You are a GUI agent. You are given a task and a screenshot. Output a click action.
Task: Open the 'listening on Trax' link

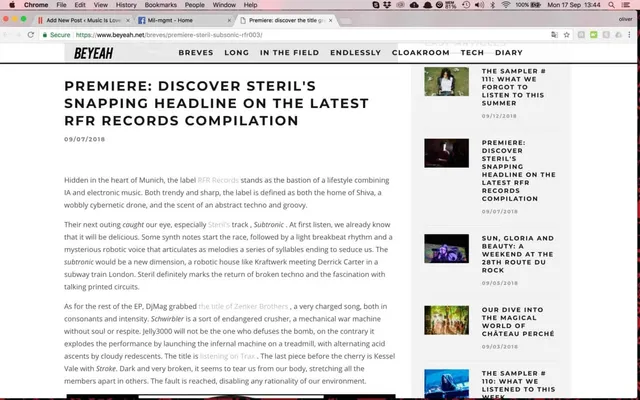pos(227,356)
